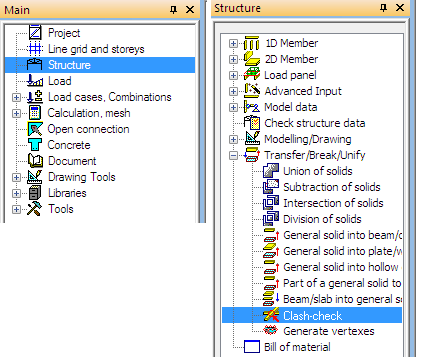Screen dimensions: 424x362
Task: Select Division of solids entry
Action: (322, 219)
